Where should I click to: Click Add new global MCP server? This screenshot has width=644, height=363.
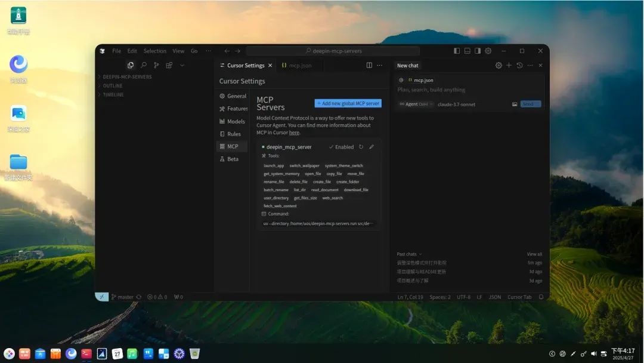[348, 103]
